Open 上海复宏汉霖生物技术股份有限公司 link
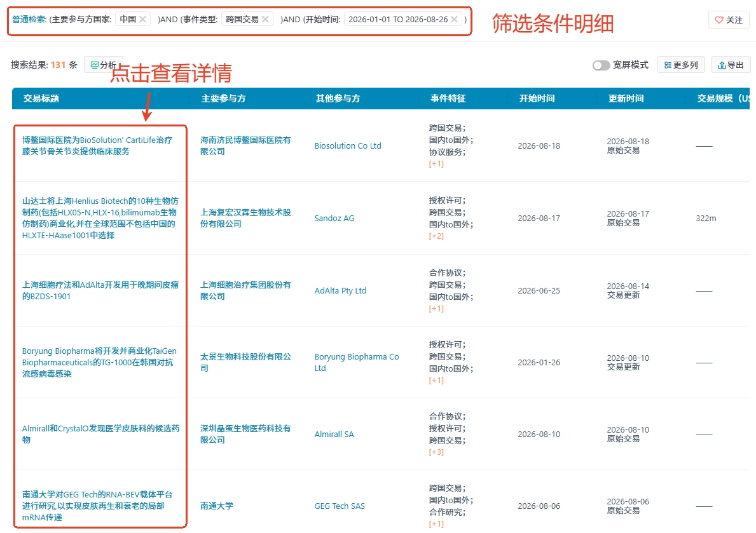The width and height of the screenshot is (756, 533). (x=245, y=218)
